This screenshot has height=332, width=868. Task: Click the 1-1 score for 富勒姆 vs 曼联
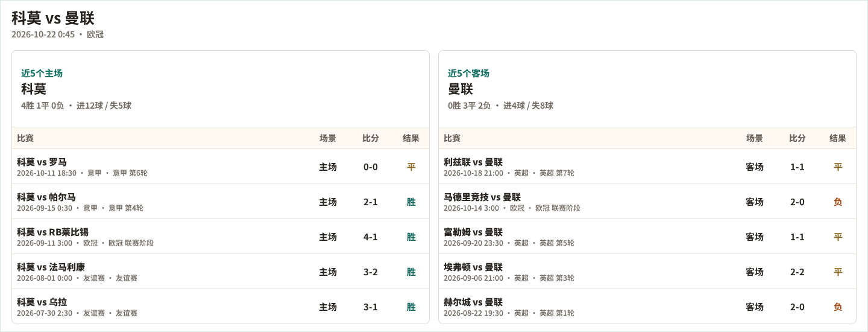point(797,237)
